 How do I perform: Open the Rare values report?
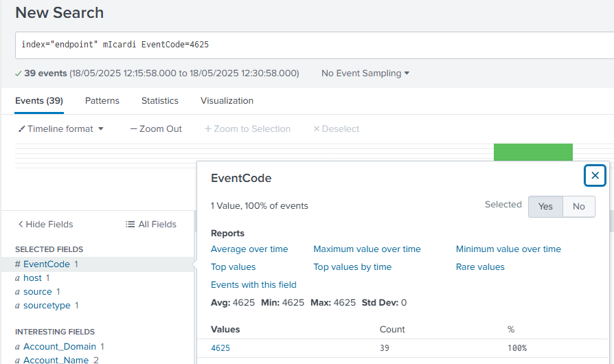(x=480, y=267)
